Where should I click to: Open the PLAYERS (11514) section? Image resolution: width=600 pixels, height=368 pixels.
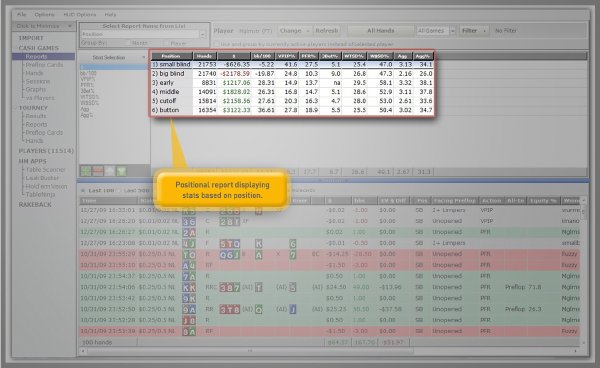(46, 151)
